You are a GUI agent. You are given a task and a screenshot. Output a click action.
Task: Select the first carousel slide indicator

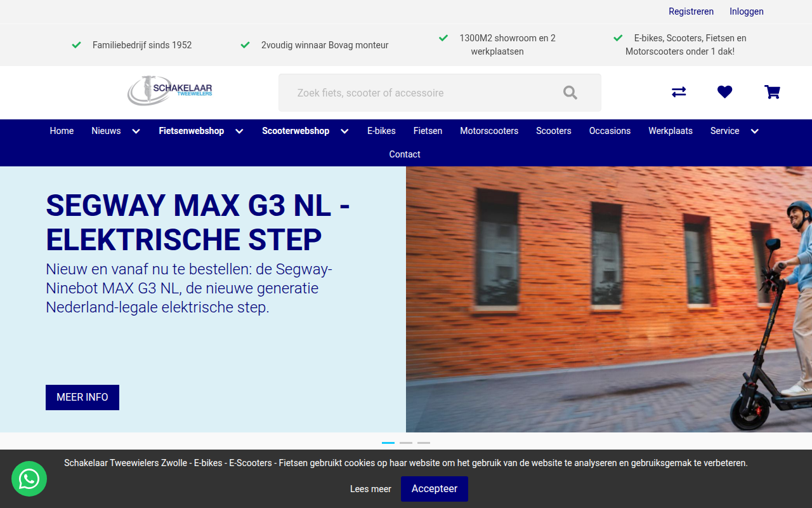[x=388, y=443]
